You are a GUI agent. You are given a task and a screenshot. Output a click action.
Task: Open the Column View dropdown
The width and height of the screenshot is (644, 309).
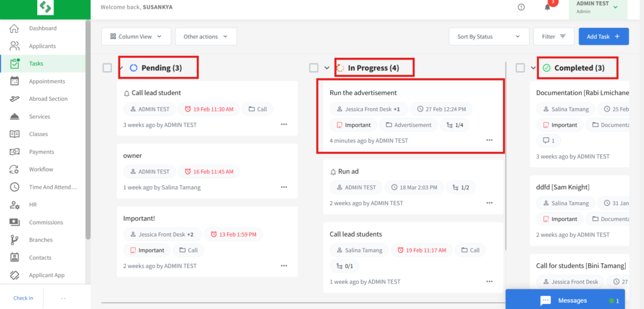tap(136, 37)
